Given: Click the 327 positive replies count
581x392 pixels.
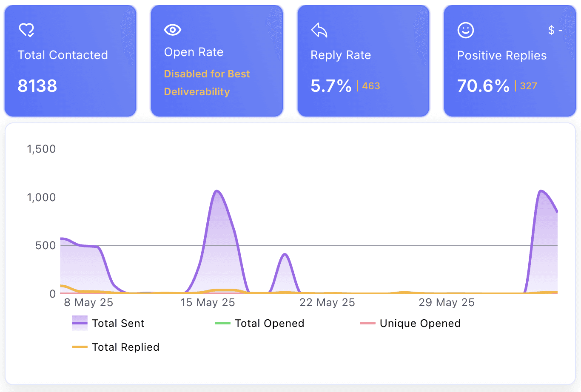Looking at the screenshot, I should pos(528,86).
